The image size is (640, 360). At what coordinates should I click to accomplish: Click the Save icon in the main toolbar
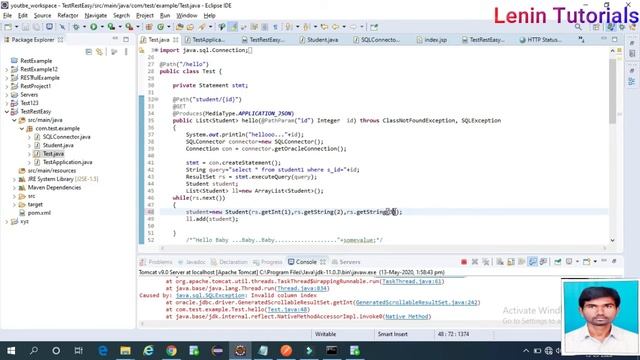point(25,27)
